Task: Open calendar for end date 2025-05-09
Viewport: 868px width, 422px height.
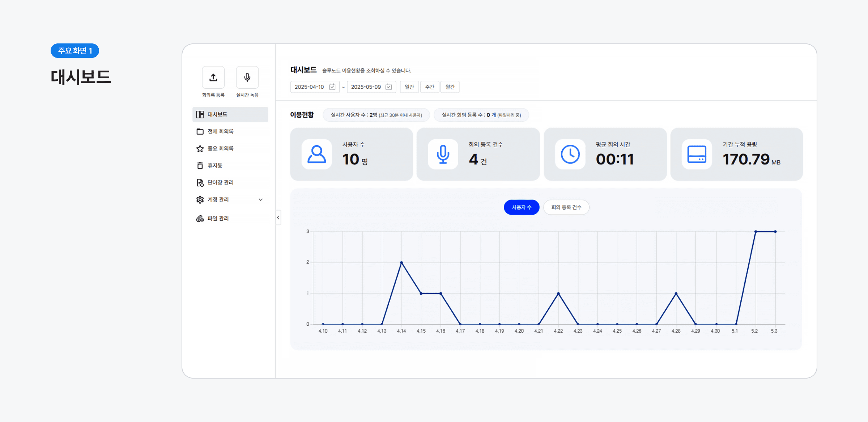Action: [x=388, y=87]
